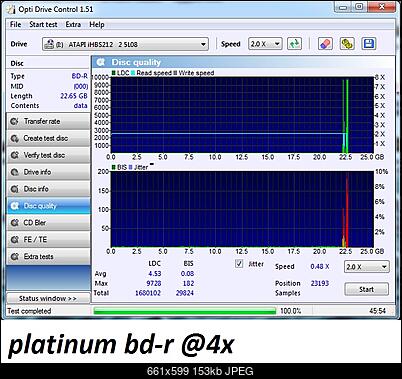Expand the lower 2.0 X speed dropdown

point(384,267)
